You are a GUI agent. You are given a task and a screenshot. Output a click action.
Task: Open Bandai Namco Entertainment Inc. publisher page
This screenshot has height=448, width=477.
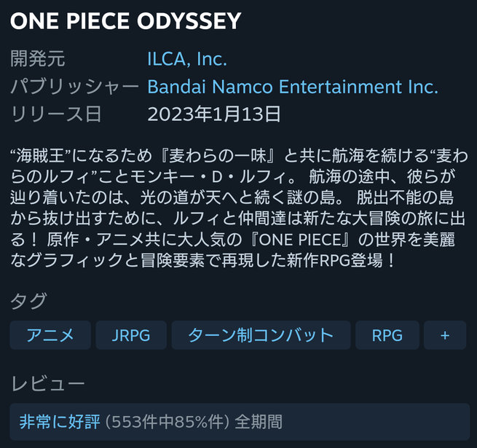click(292, 87)
